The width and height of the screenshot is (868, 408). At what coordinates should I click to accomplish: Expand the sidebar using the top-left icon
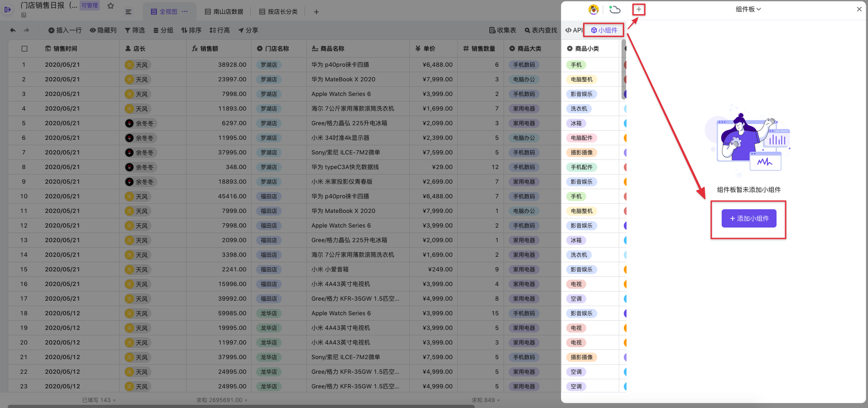pyautogui.click(x=7, y=9)
